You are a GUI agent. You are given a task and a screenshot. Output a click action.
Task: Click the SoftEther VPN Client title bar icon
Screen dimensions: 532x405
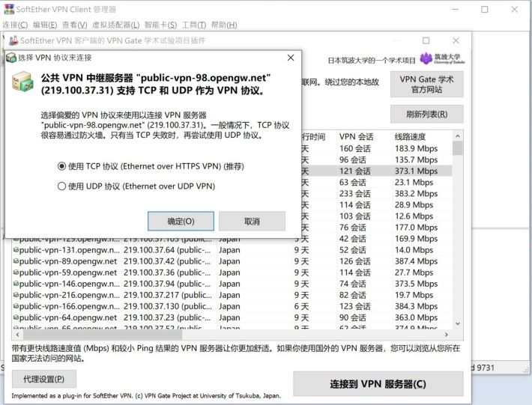click(x=9, y=9)
